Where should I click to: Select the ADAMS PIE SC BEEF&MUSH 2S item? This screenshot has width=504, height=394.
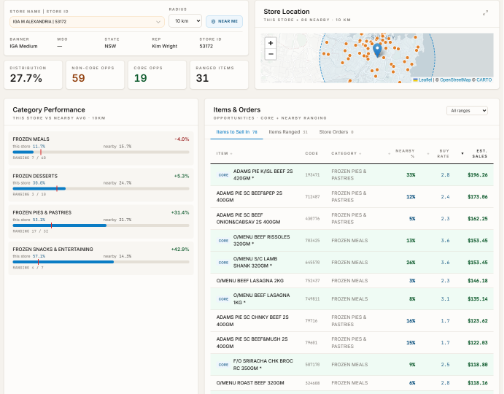[252, 343]
